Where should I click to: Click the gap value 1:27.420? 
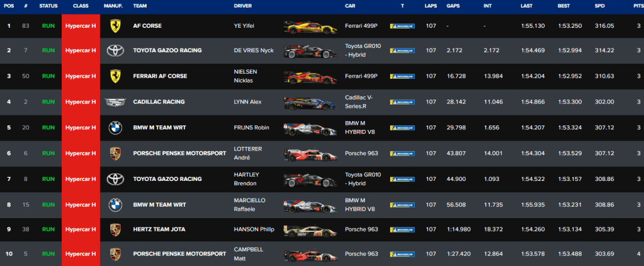click(x=458, y=254)
